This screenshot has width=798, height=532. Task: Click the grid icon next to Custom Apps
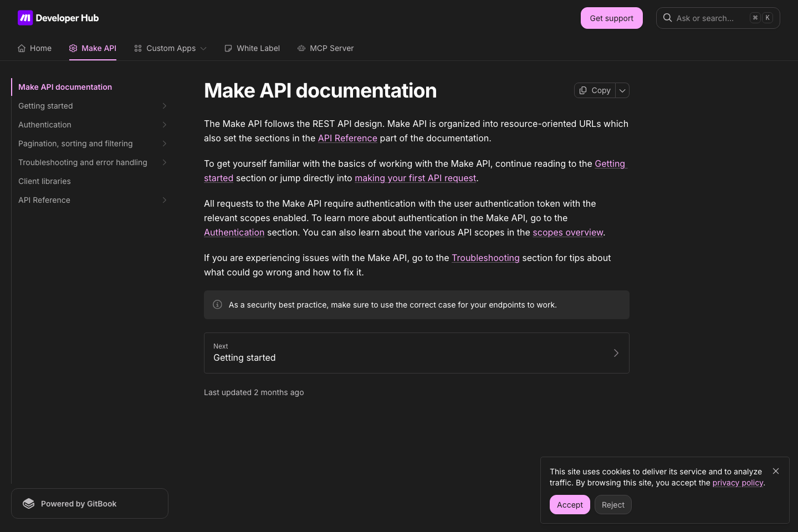[x=138, y=48]
